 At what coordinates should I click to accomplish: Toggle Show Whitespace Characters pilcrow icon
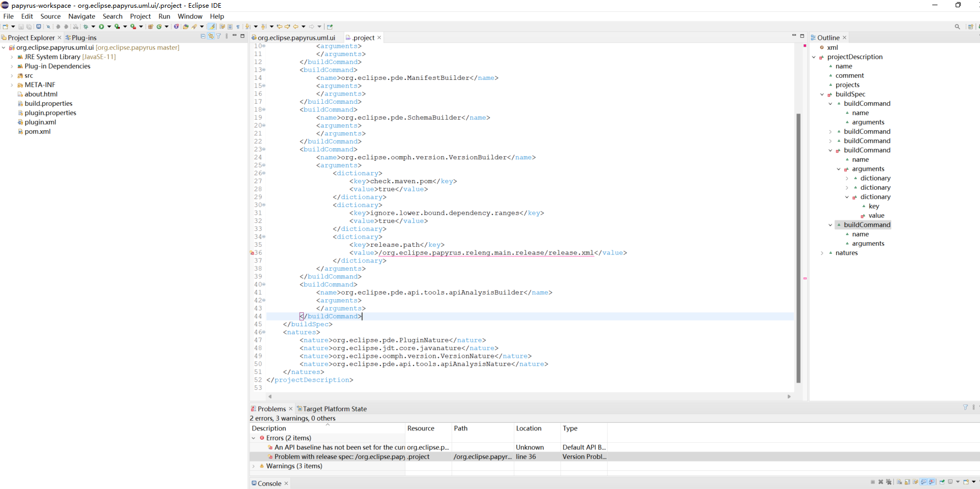click(x=238, y=26)
